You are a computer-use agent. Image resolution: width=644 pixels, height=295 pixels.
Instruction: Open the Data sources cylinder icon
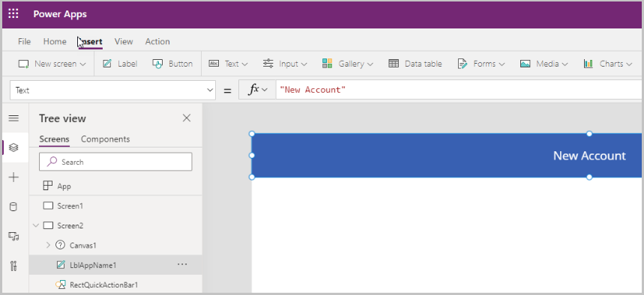(x=13, y=207)
